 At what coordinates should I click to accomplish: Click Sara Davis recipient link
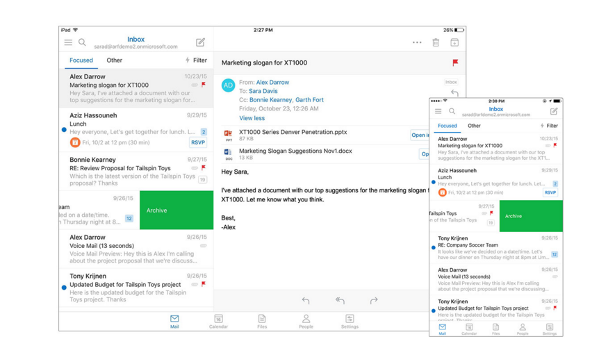[x=263, y=91]
